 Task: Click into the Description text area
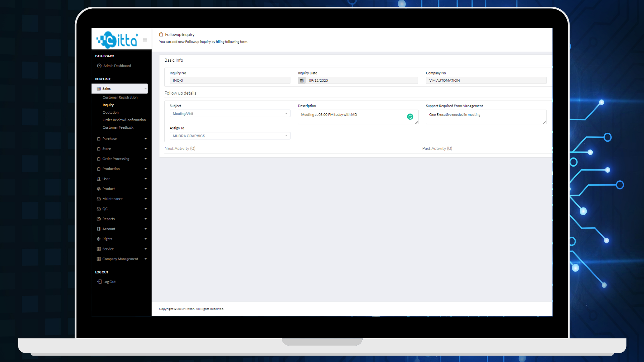point(358,117)
